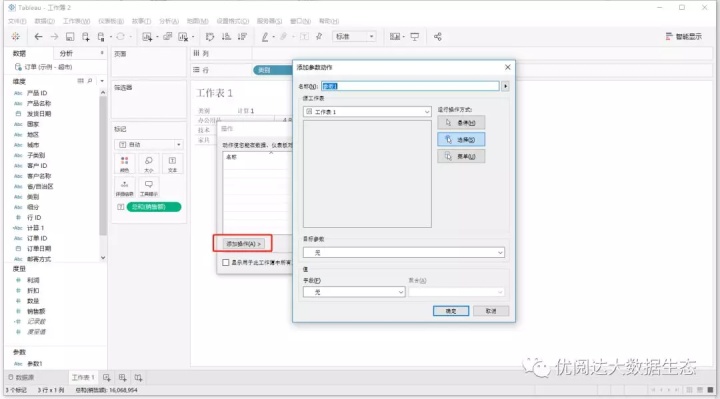
Task: Open the 标准 fit dropdown in toolbar
Action: point(354,37)
